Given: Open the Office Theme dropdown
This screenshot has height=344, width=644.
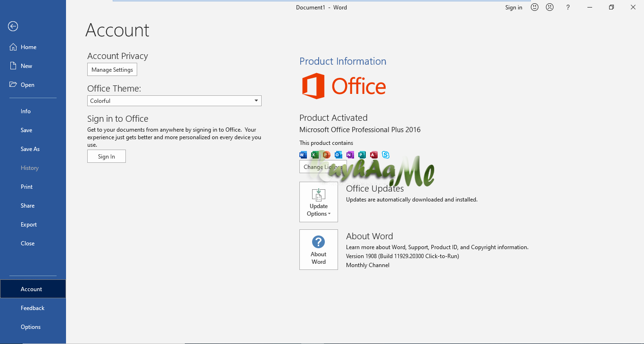Looking at the screenshot, I should pyautogui.click(x=174, y=101).
